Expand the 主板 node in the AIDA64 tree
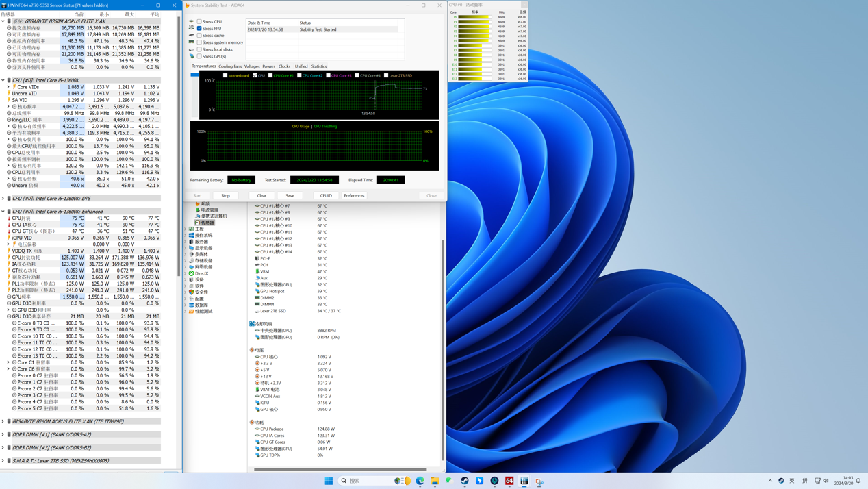The width and height of the screenshot is (868, 489). [x=186, y=229]
